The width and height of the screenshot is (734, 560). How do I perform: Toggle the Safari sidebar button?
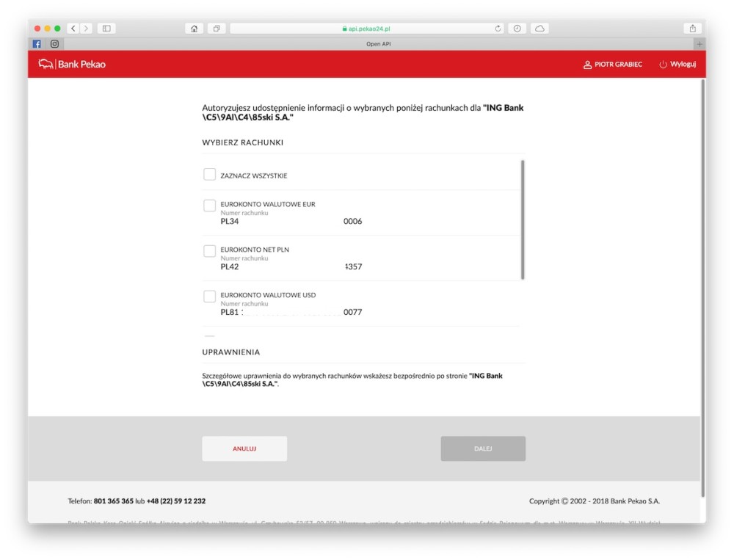point(106,29)
